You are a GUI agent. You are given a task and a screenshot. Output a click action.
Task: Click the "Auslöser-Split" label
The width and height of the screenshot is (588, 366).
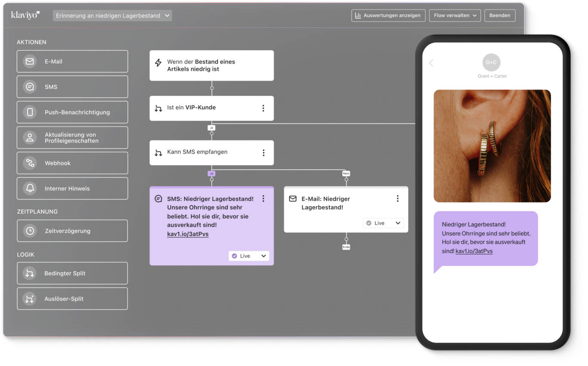tap(64, 299)
